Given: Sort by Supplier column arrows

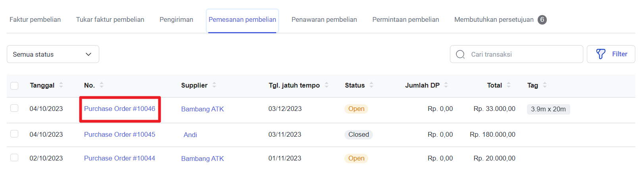Looking at the screenshot, I should click(x=214, y=85).
